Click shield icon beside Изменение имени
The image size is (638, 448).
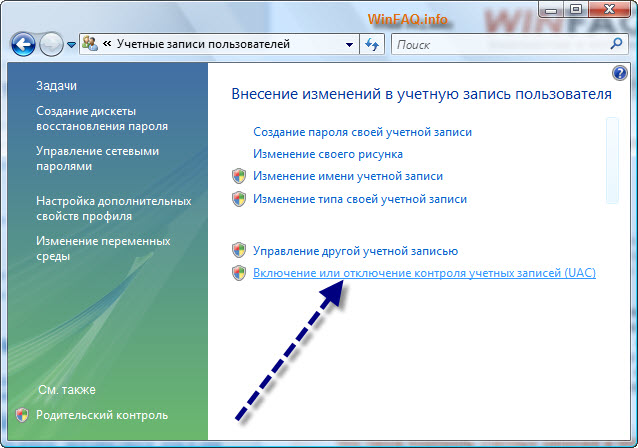(x=239, y=176)
